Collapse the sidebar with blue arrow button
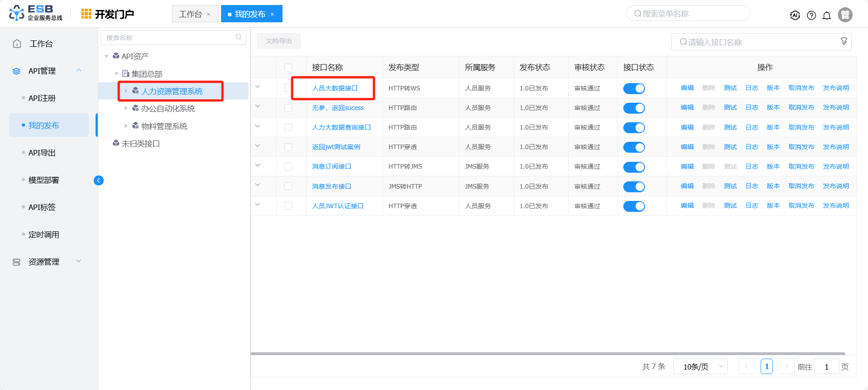 [x=99, y=180]
